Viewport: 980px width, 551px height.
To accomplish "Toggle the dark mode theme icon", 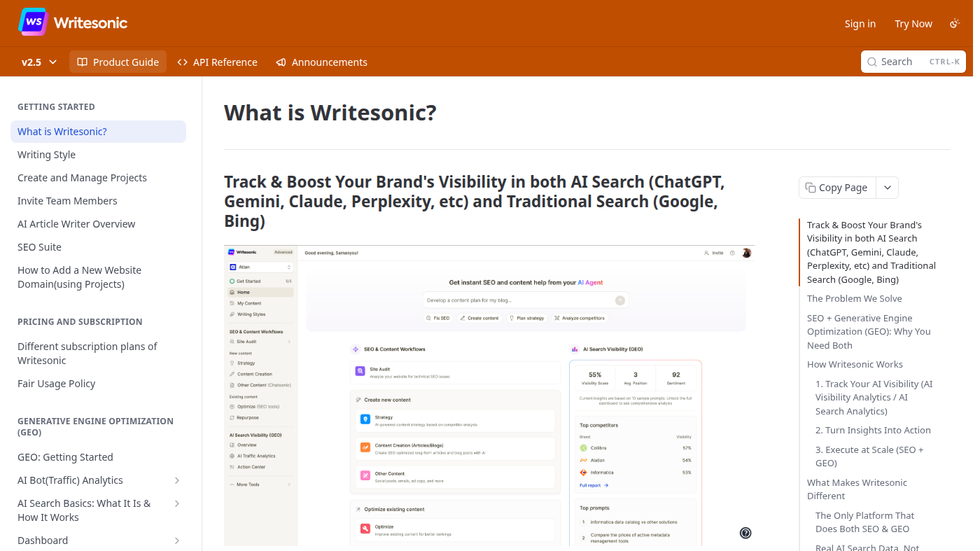I will point(954,24).
